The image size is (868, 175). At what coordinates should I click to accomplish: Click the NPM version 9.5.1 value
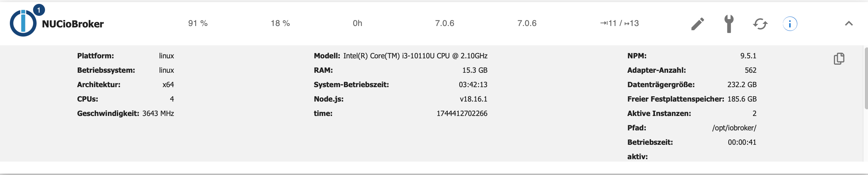point(748,56)
